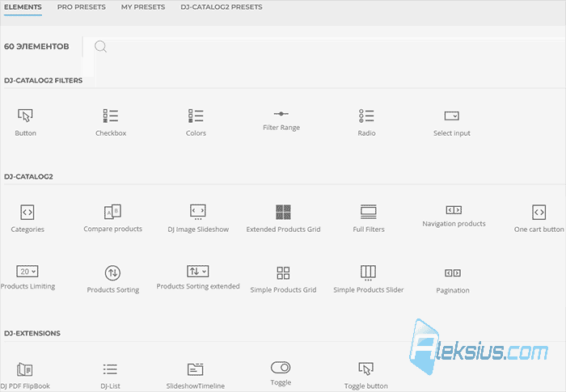Select the Checkbox filter element
This screenshot has height=392, width=566.
tap(111, 122)
